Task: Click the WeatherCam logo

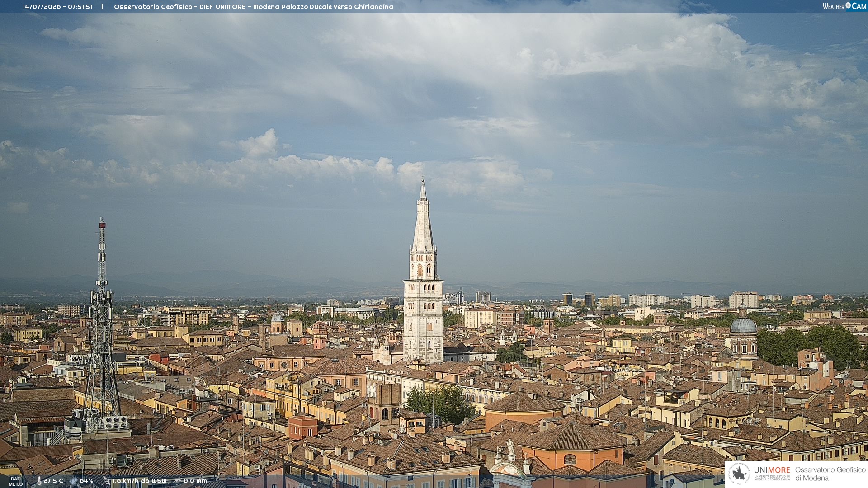Action: (844, 6)
